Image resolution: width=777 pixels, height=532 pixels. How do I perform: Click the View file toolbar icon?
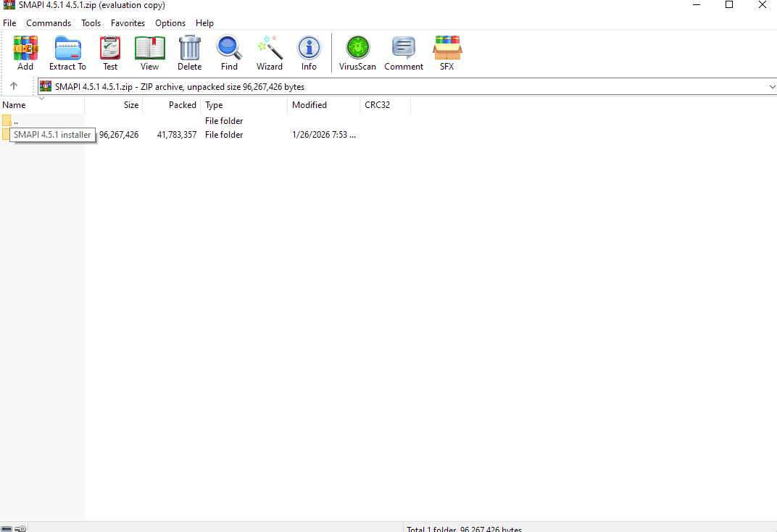point(149,54)
